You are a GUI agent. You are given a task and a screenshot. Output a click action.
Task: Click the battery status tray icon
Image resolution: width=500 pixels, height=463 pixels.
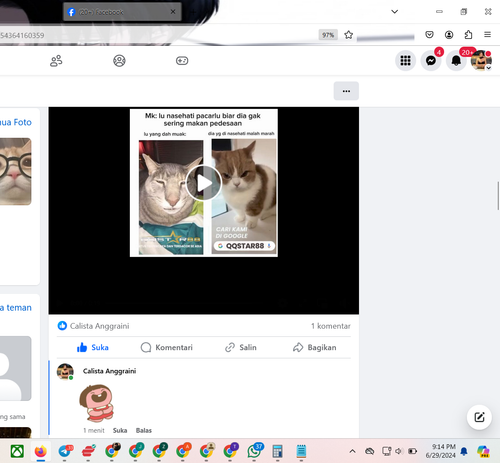point(413,451)
